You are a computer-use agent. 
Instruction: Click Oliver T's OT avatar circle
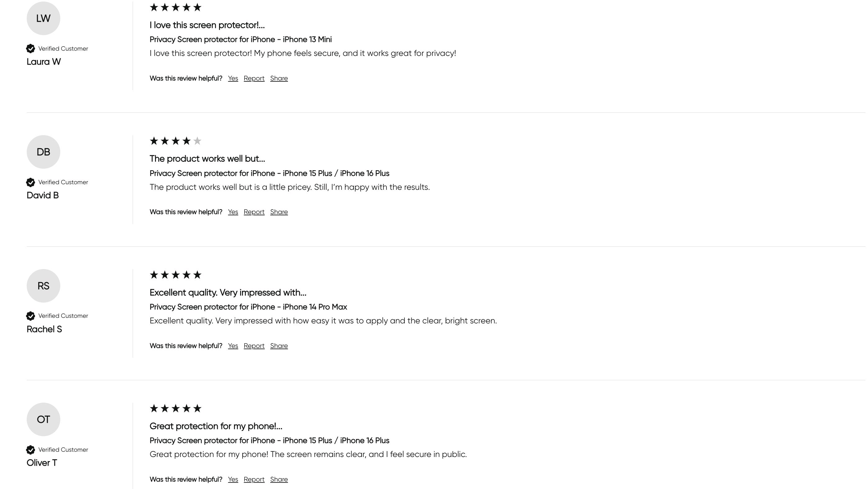click(43, 419)
